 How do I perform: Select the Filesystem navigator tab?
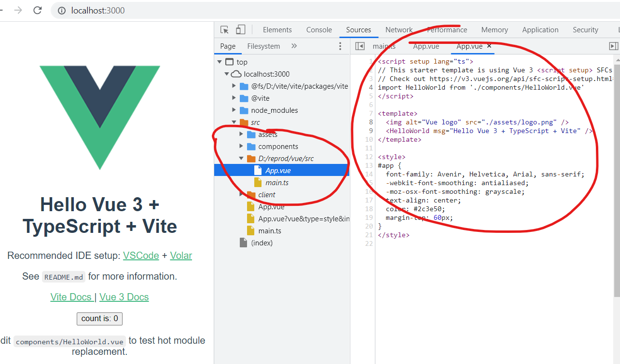pyautogui.click(x=263, y=46)
